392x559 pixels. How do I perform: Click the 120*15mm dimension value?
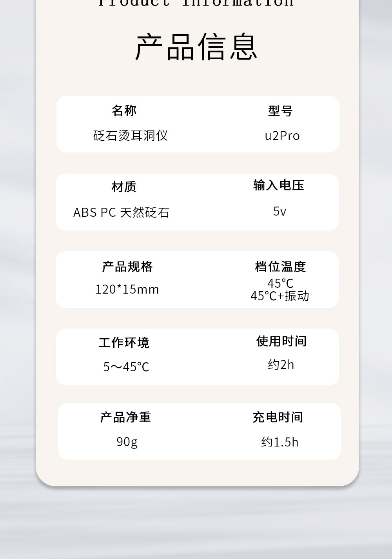click(127, 289)
